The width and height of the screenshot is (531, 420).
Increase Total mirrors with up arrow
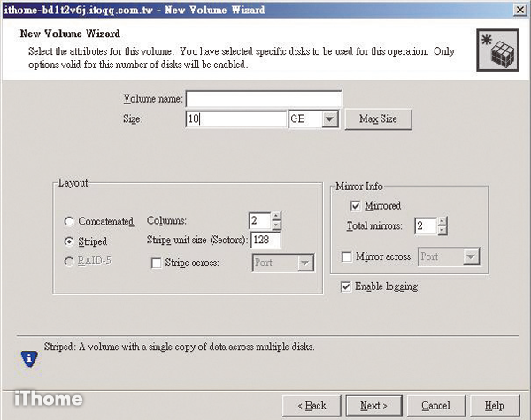coord(442,222)
